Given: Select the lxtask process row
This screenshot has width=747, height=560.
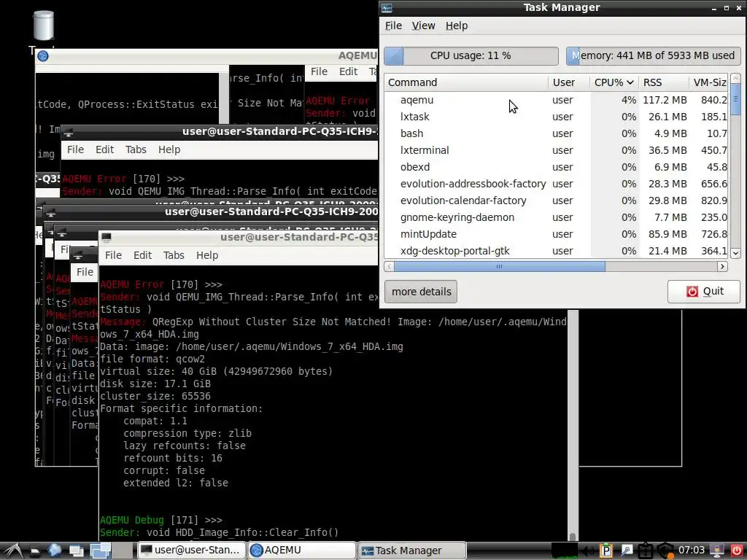Looking at the screenshot, I should [x=557, y=117].
